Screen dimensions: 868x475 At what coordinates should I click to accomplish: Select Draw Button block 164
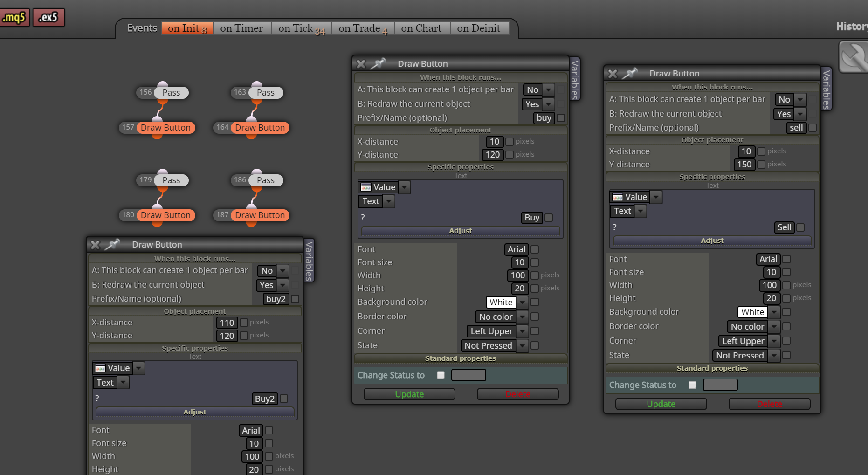pos(260,128)
